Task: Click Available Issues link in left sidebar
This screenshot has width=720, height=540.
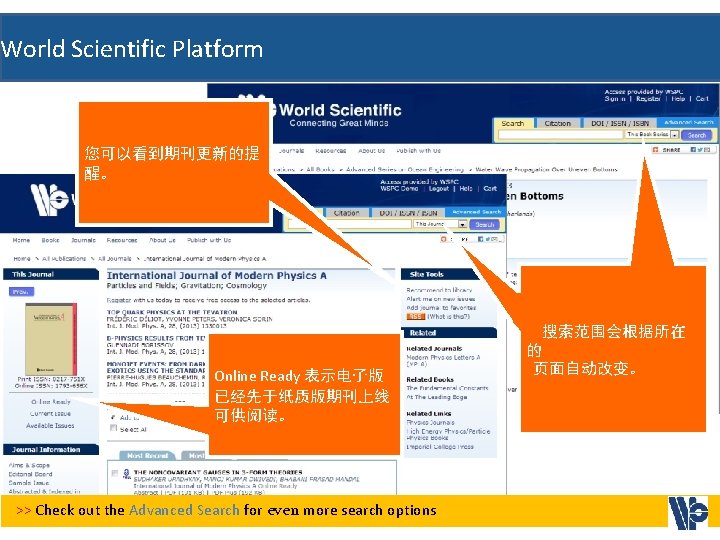Action: click(x=50, y=426)
